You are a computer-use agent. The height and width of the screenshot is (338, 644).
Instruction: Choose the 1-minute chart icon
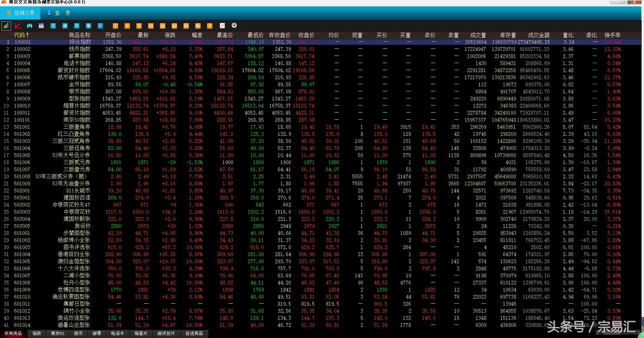(x=115, y=26)
